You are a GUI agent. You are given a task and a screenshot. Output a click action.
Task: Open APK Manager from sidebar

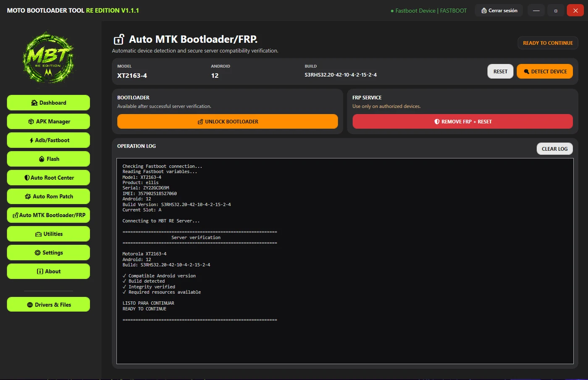[48, 121]
